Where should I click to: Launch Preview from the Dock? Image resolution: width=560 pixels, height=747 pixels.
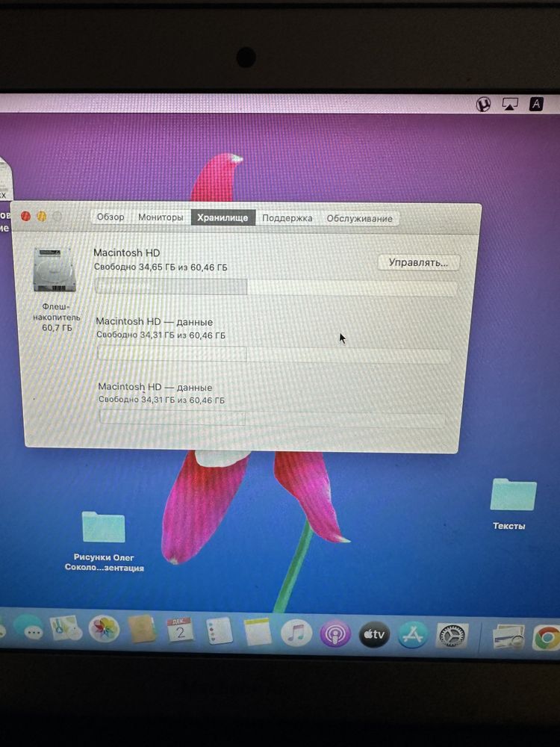pyautogui.click(x=508, y=637)
